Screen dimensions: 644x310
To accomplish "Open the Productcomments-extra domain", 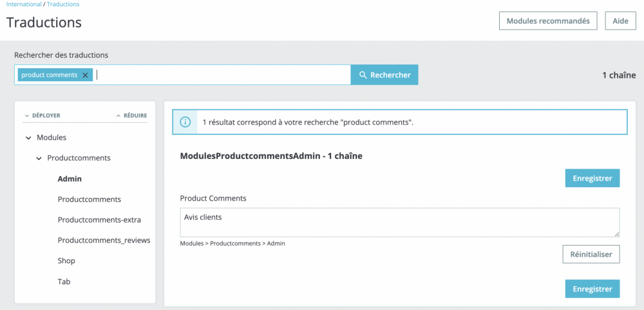I will click(x=99, y=220).
